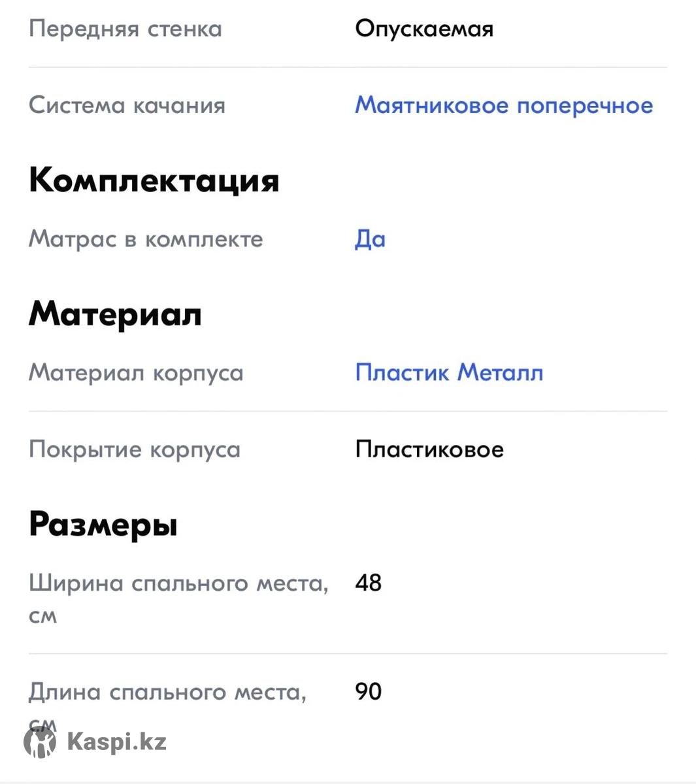The height and width of the screenshot is (784, 696).
Task: Click the Комплектация section heading
Action: point(154,180)
